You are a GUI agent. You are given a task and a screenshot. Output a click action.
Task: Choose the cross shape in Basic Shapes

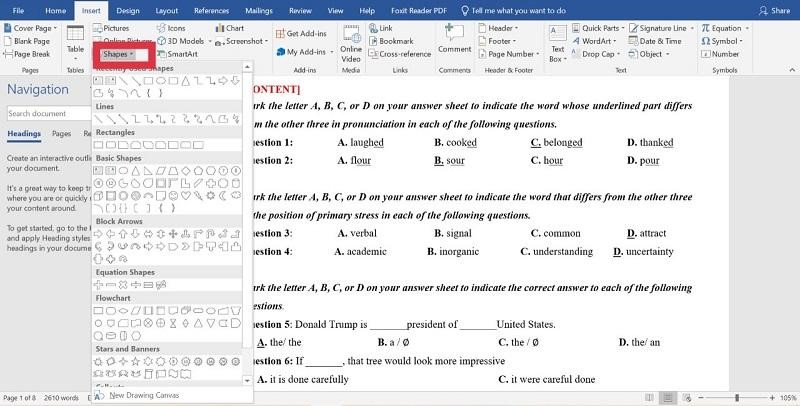[x=211, y=183]
